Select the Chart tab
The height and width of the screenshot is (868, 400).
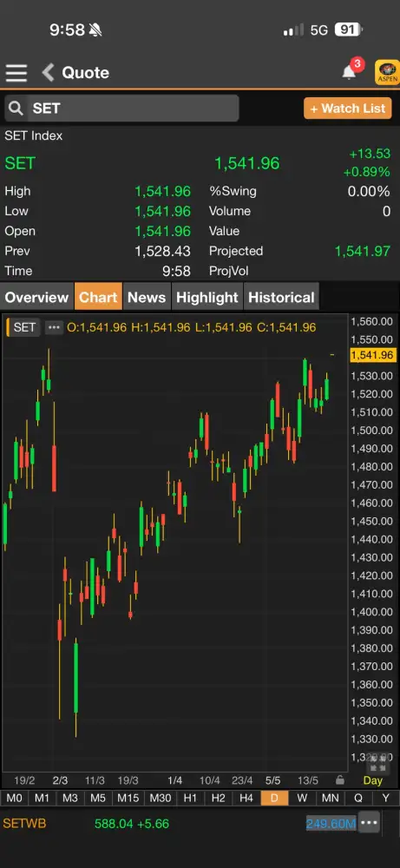click(x=98, y=297)
